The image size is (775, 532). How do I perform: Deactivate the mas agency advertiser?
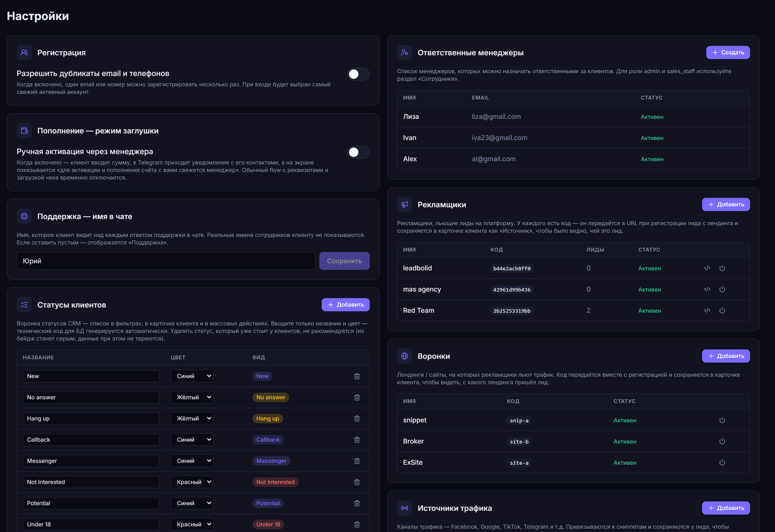(x=722, y=289)
